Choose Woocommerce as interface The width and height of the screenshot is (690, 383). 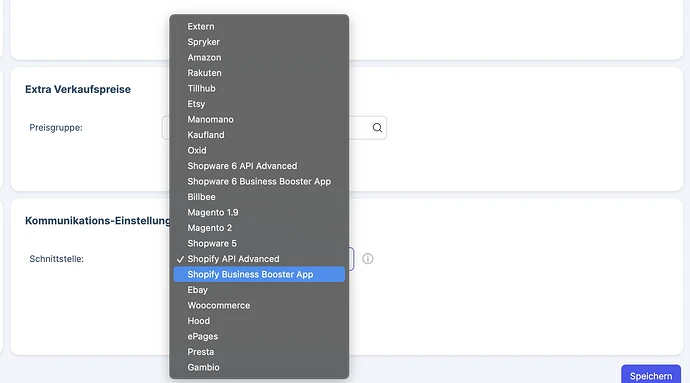coord(259,306)
